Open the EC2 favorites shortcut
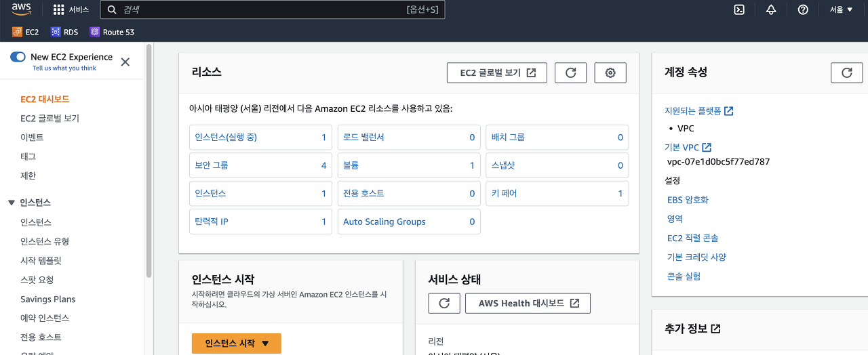868x355 pixels. [x=26, y=32]
